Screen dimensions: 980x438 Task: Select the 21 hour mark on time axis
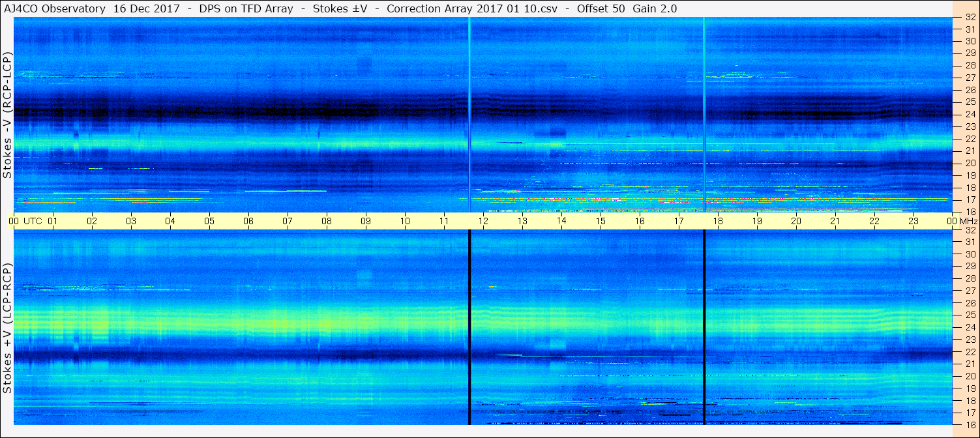(835, 221)
